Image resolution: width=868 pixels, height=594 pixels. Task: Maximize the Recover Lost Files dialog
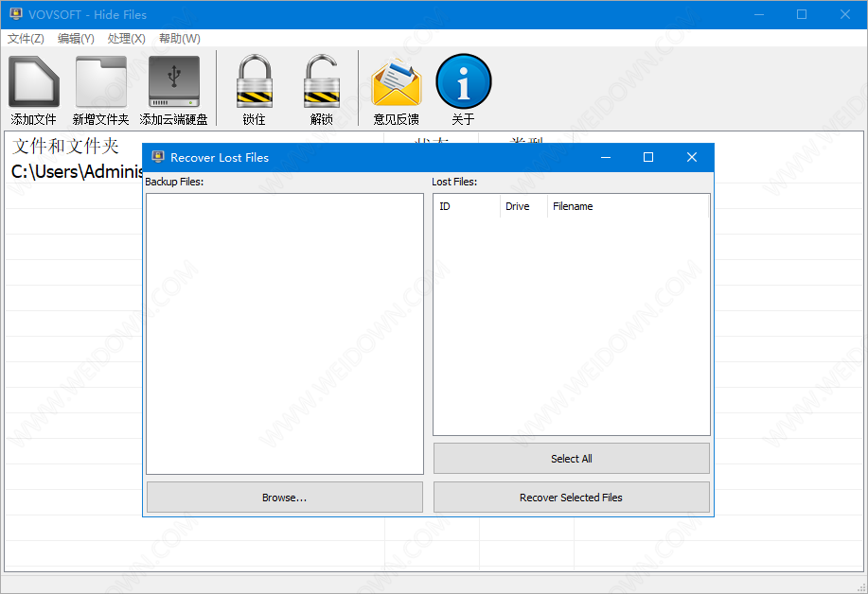click(648, 157)
